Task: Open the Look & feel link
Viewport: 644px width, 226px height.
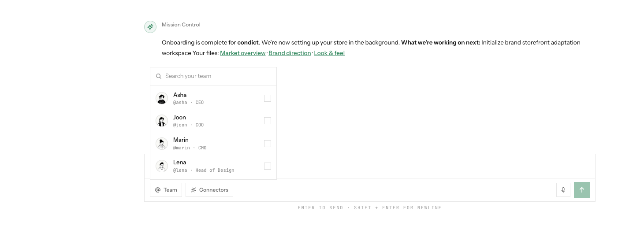Action: (x=329, y=53)
